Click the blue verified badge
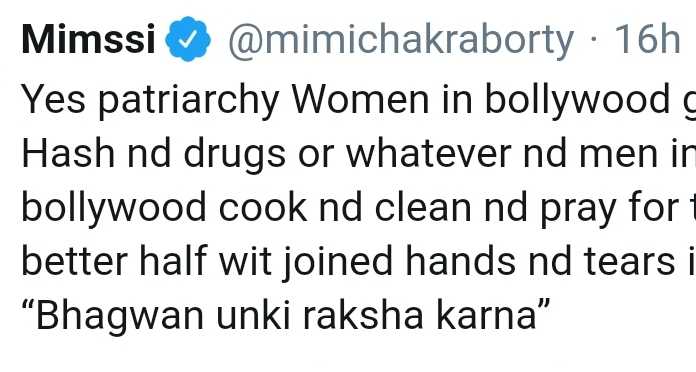The height and width of the screenshot is (372, 696). [188, 39]
